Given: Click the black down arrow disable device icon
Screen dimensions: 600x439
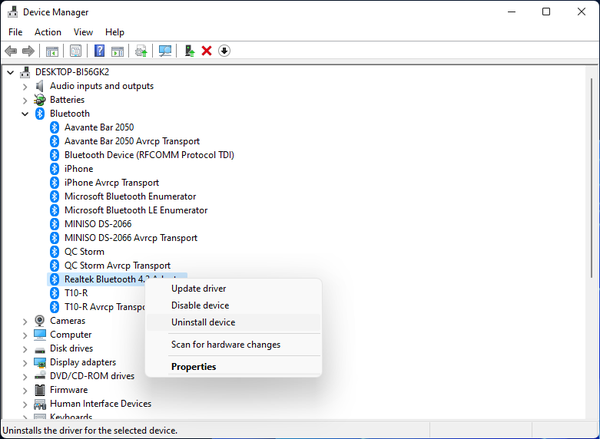Looking at the screenshot, I should [x=224, y=51].
